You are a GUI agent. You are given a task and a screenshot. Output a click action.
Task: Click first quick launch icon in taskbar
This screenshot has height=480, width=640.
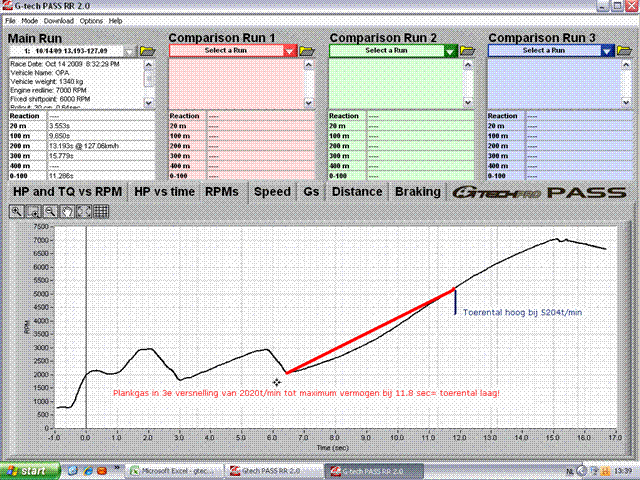(73, 471)
